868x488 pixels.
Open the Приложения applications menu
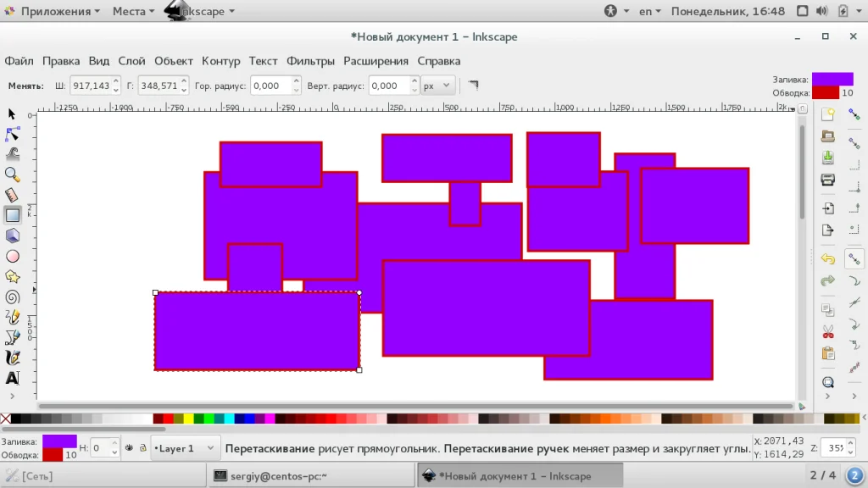click(53, 11)
